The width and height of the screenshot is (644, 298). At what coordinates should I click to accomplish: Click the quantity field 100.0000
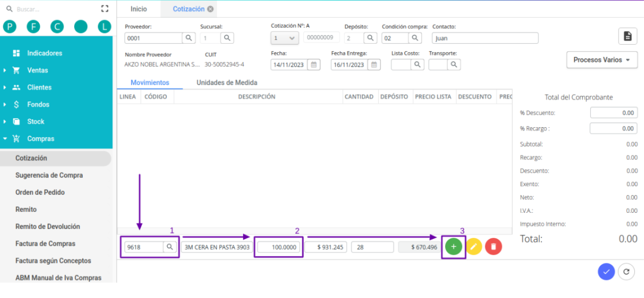click(x=279, y=247)
